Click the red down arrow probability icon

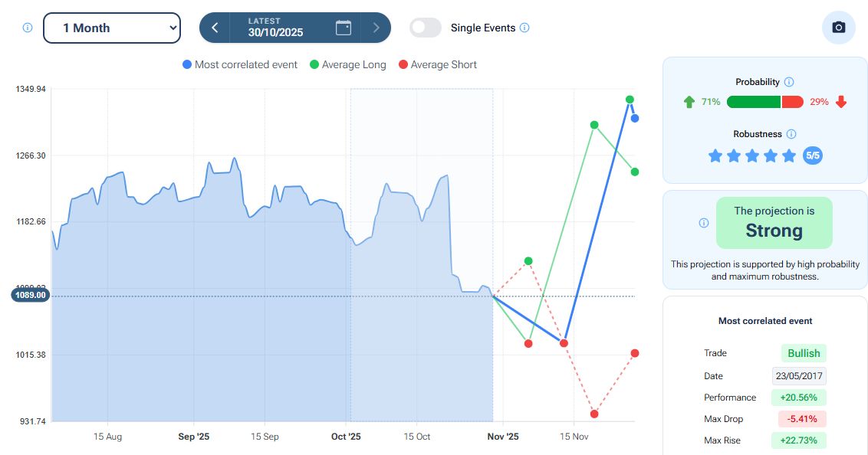point(841,102)
